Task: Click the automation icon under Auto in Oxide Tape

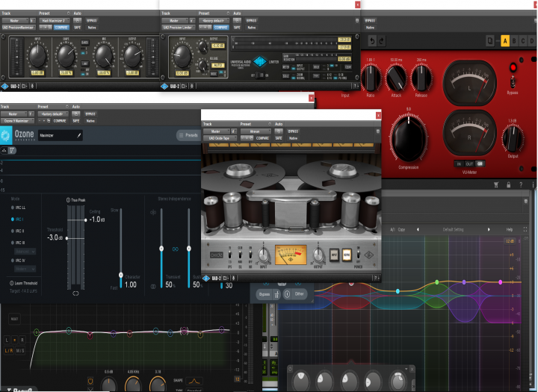Action: pos(278,131)
